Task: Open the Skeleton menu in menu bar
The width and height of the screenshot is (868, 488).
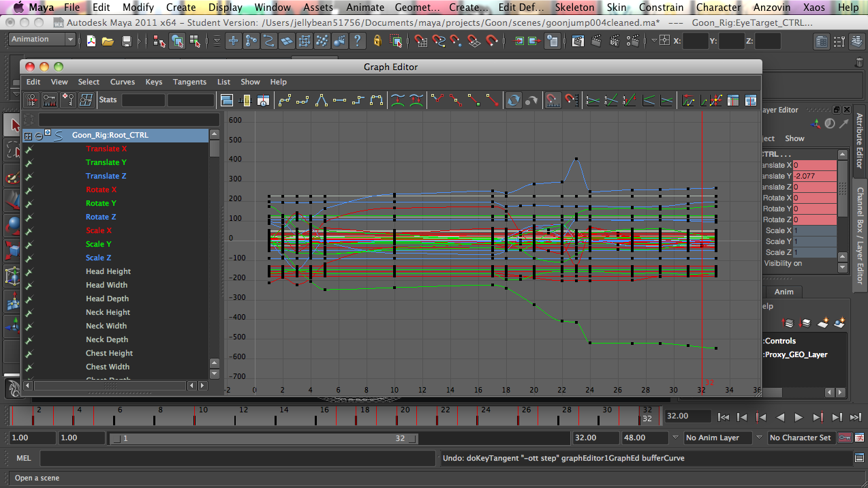Action: pyautogui.click(x=574, y=7)
